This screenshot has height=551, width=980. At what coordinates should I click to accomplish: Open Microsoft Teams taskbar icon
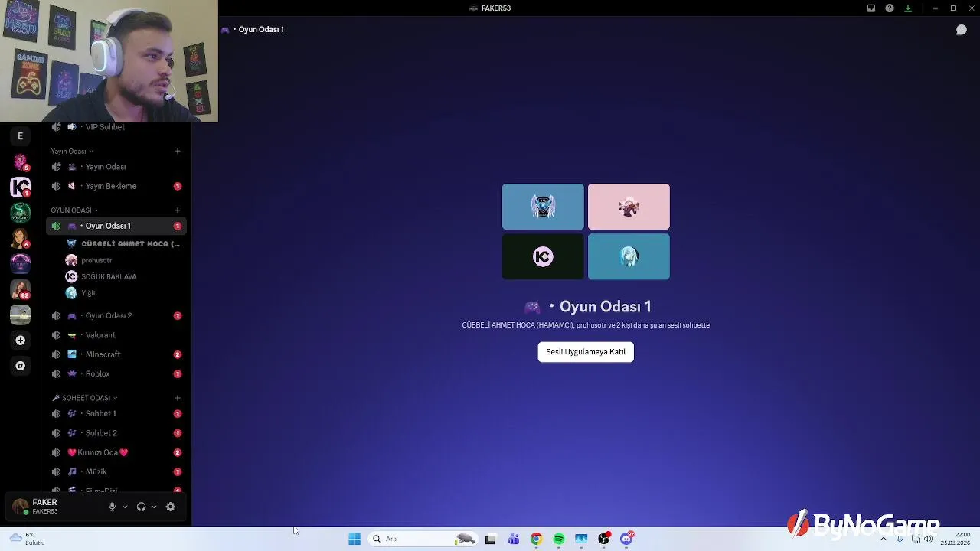click(513, 539)
